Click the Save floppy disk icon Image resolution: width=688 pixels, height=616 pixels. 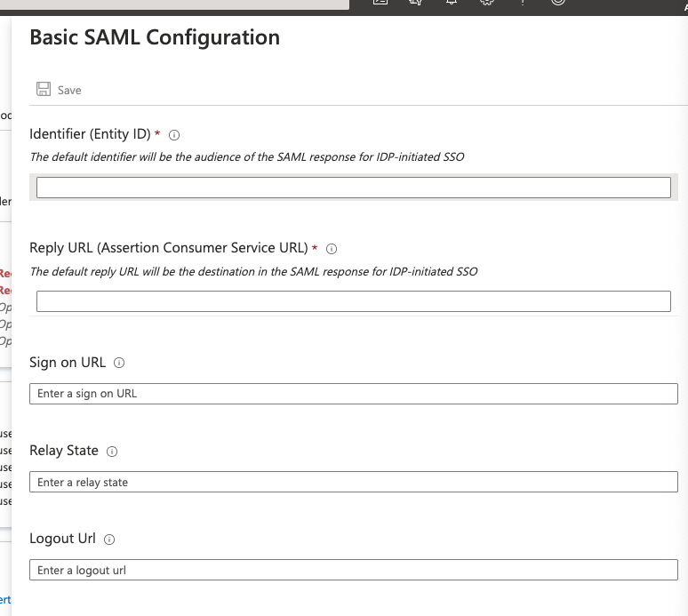coord(44,89)
